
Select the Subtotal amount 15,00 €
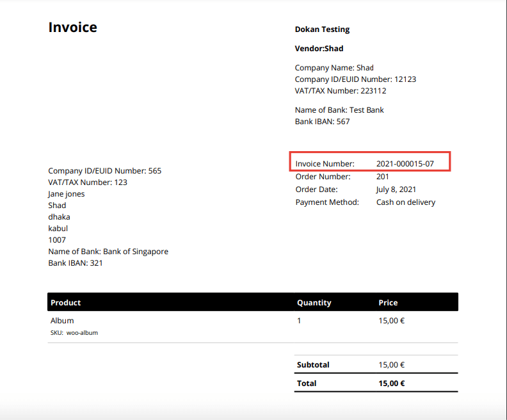tap(392, 365)
